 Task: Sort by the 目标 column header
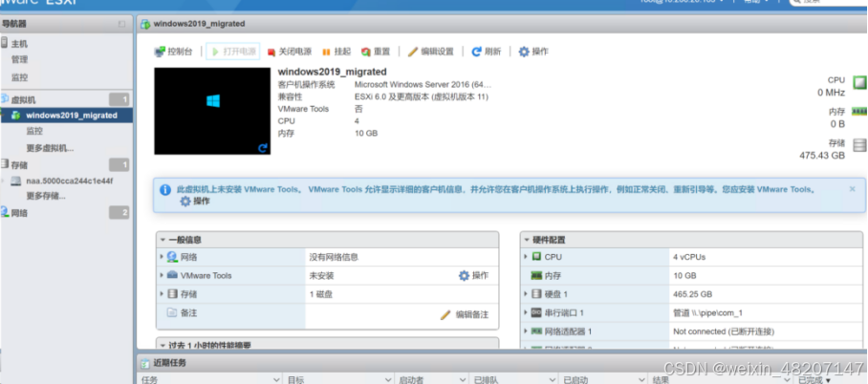click(339, 379)
